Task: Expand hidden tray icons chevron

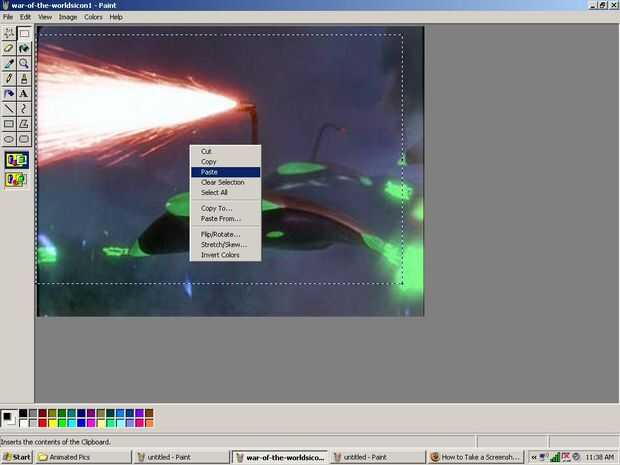Action: (533, 457)
